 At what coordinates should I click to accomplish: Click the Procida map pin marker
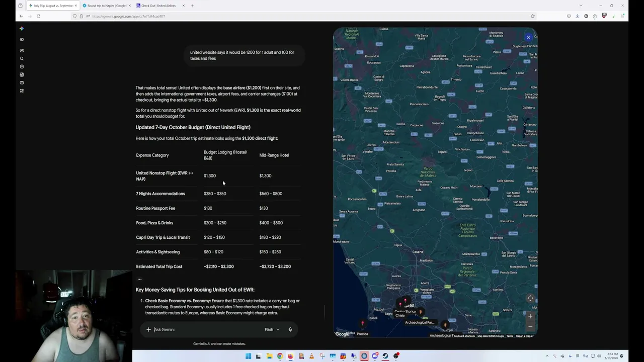coord(362,323)
